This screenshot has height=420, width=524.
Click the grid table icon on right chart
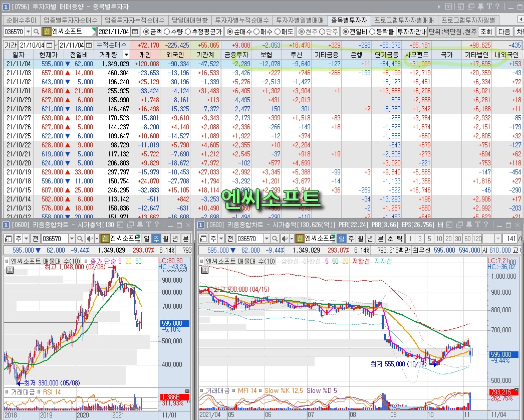coord(204,270)
